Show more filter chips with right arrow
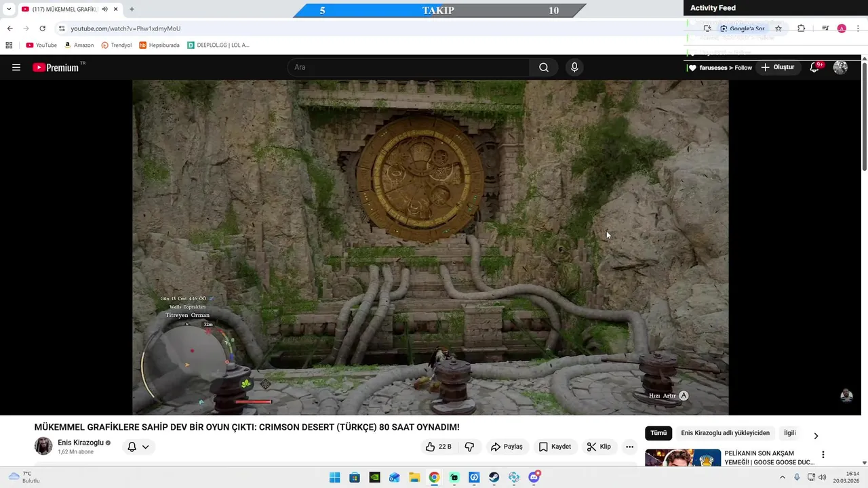868x488 pixels. [x=816, y=435]
